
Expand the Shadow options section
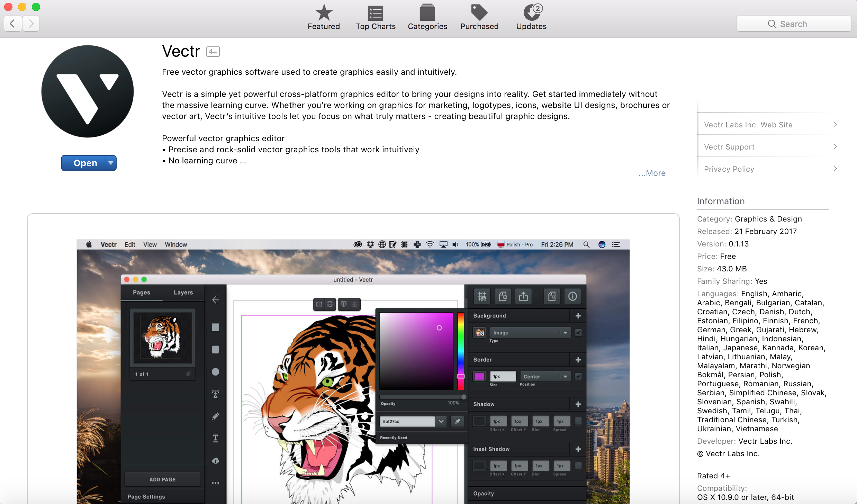578,404
